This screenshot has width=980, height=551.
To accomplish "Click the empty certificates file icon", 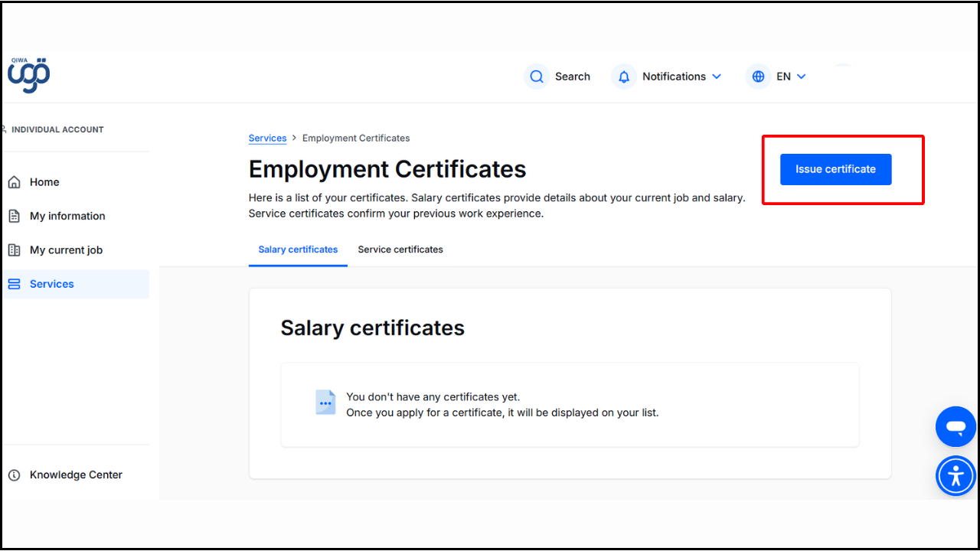I will click(325, 403).
